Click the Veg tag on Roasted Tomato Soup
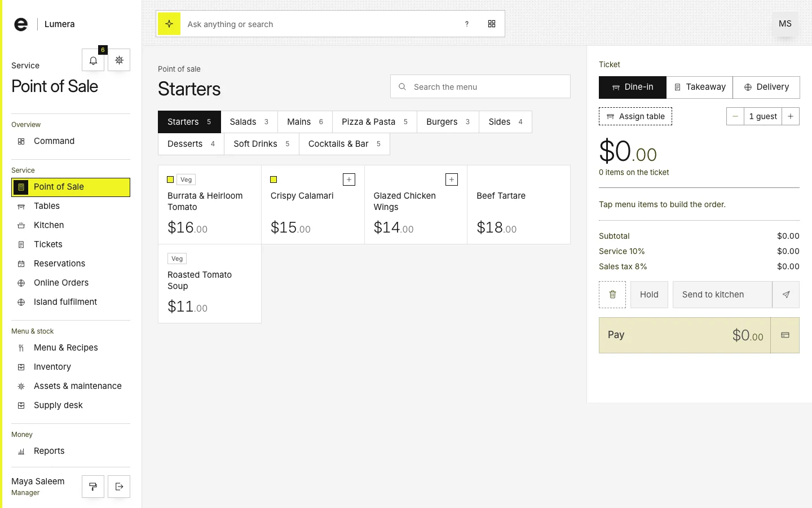The width and height of the screenshot is (812, 508). [x=177, y=259]
